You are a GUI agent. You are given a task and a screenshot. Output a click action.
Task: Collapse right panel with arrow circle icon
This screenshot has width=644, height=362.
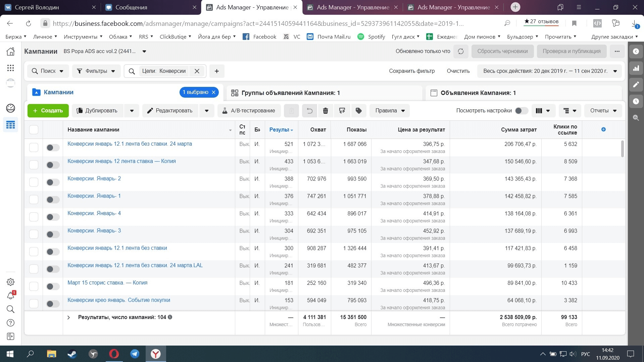(x=636, y=51)
